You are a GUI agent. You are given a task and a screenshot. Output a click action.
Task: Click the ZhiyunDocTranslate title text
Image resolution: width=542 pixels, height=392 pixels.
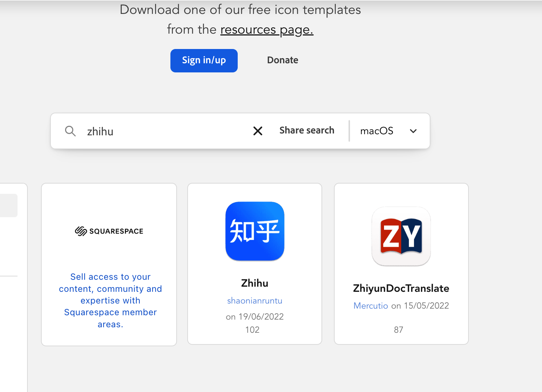(x=401, y=289)
